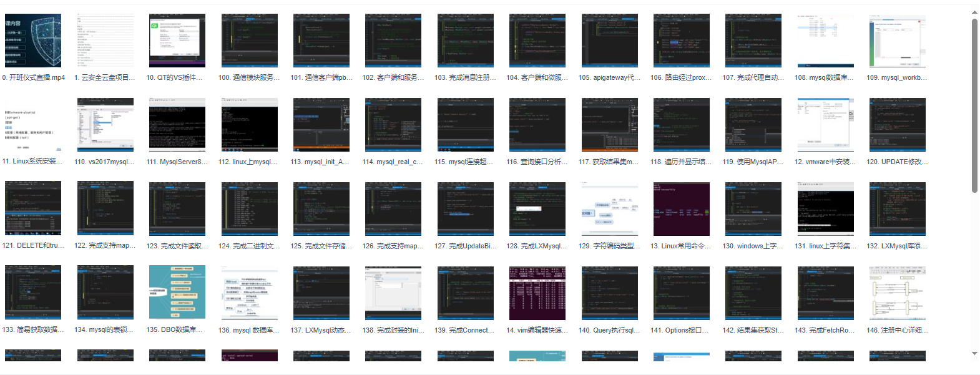Select the '121. DELETE和tru...' thumbnail
The width and height of the screenshot is (980, 375).
pyautogui.click(x=33, y=209)
